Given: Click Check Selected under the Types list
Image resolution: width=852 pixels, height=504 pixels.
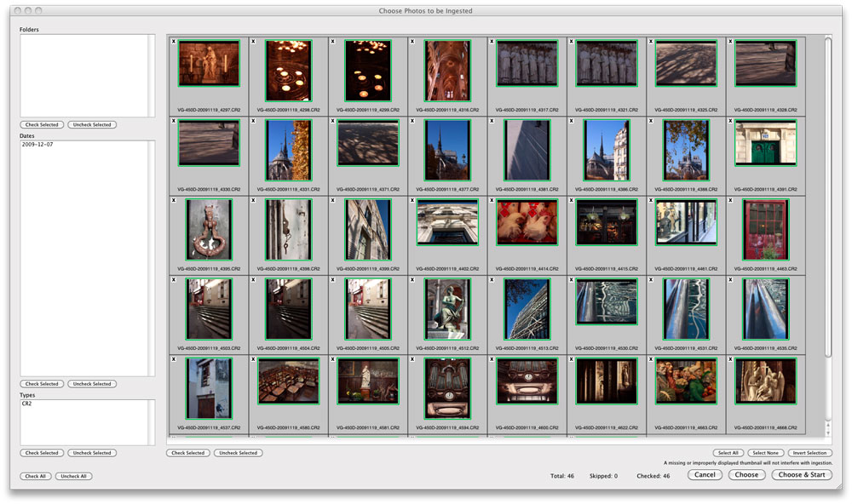Looking at the screenshot, I should click(x=42, y=453).
